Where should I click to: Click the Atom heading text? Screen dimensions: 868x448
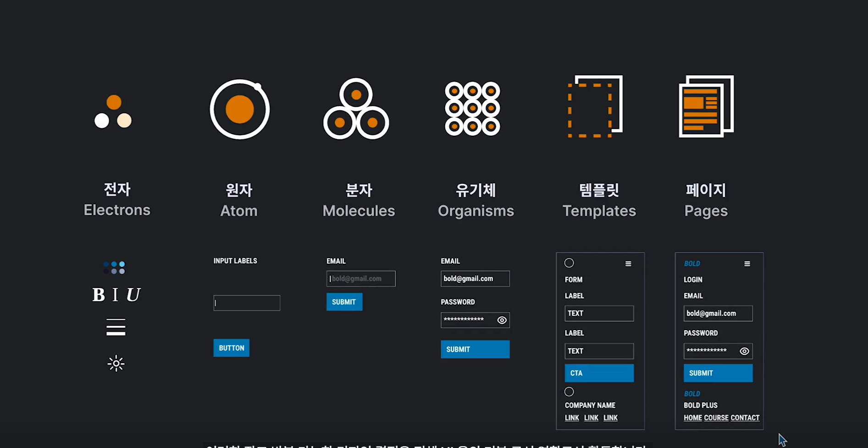[239, 211]
